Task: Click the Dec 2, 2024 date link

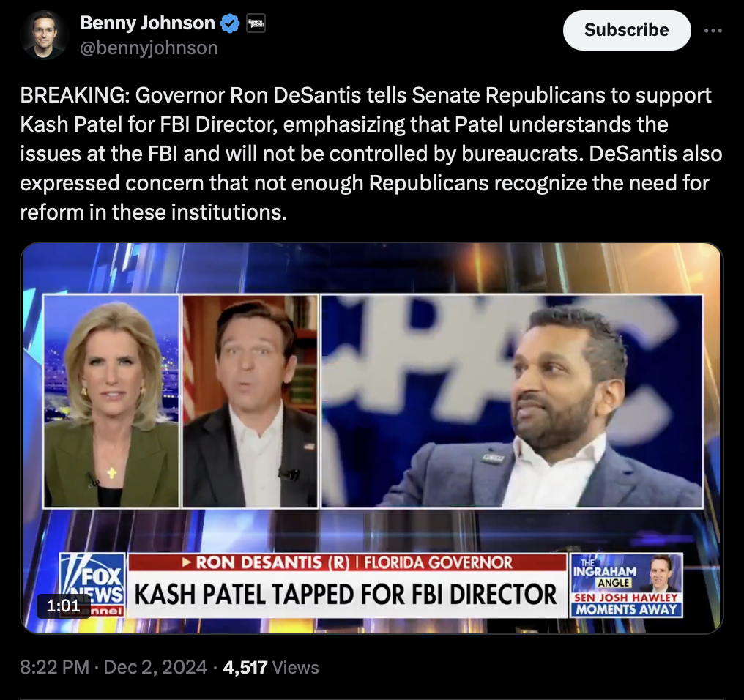Action: click(155, 667)
